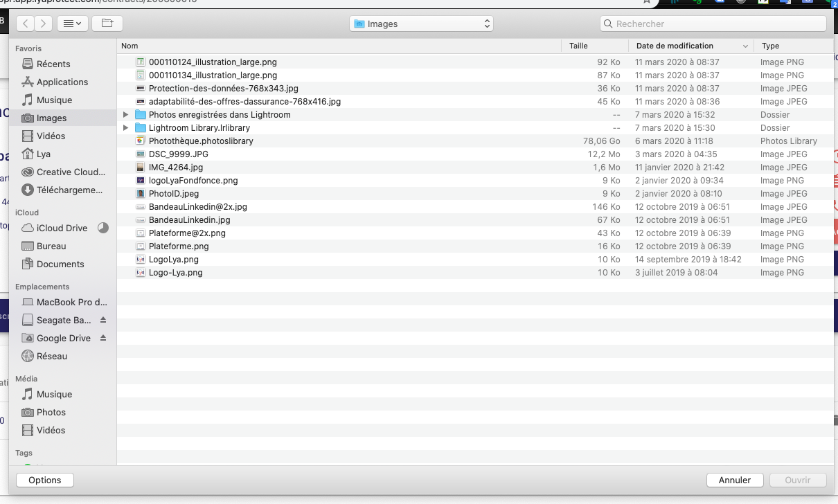Click the back navigation arrow
Viewport: 838px width, 504px height.
[x=26, y=24]
